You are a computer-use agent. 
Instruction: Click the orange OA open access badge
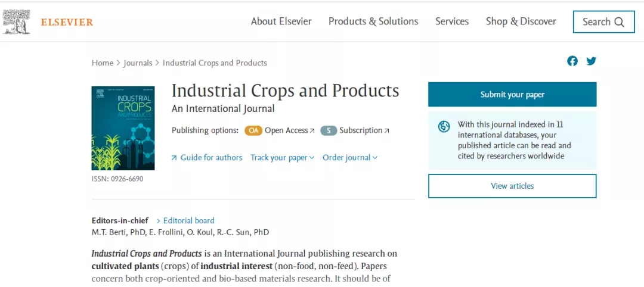click(253, 131)
